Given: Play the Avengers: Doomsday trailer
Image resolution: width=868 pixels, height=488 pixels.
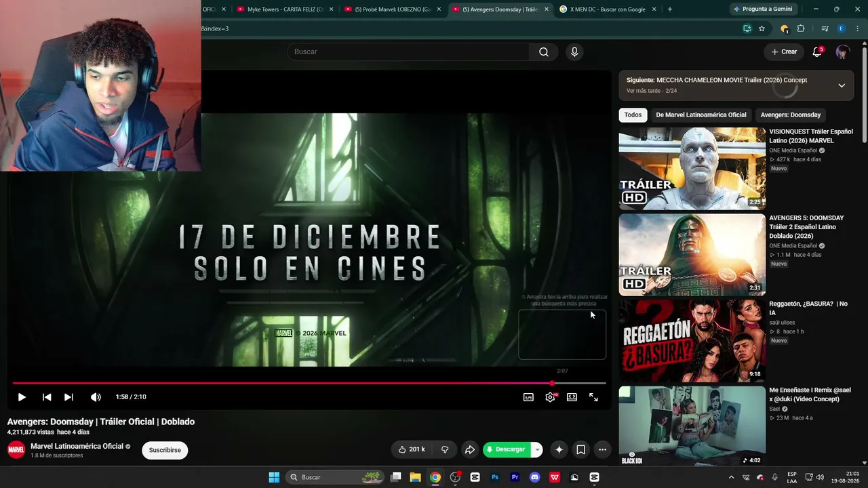Looking at the screenshot, I should (x=22, y=397).
